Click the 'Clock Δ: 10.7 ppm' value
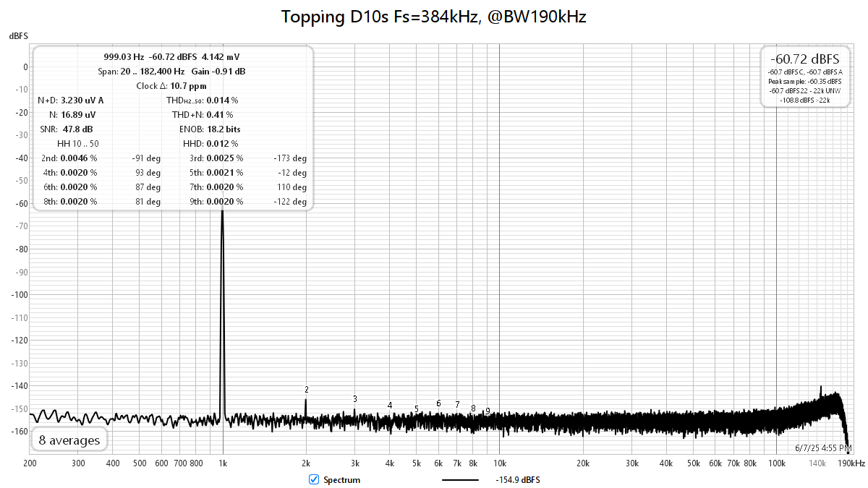 (171, 86)
